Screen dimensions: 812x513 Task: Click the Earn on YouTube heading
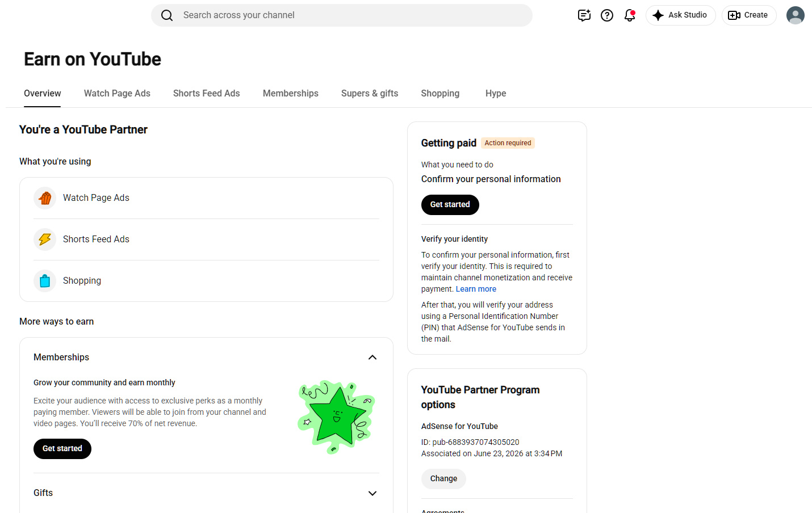click(x=93, y=60)
